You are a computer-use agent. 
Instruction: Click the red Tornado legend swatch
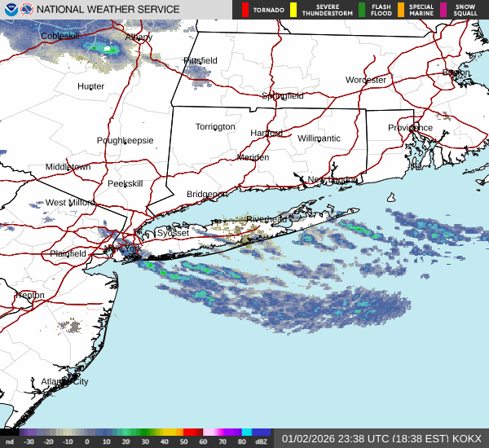click(x=245, y=10)
